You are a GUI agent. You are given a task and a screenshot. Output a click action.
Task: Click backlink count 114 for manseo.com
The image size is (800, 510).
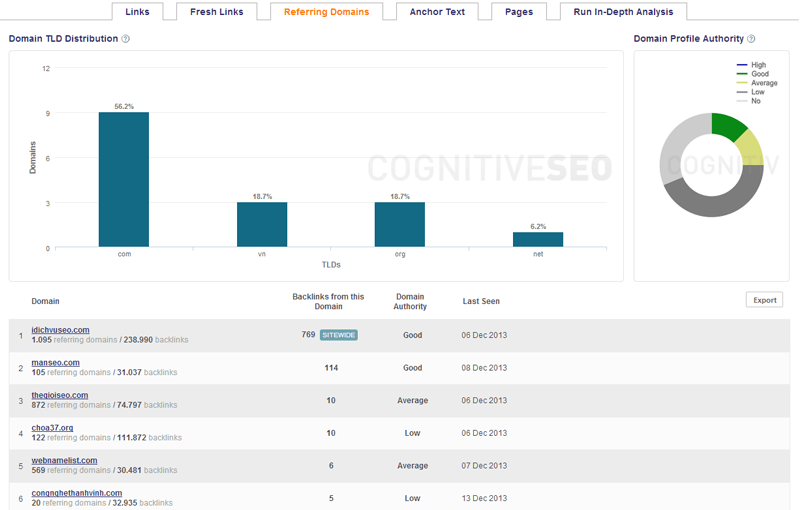[331, 368]
